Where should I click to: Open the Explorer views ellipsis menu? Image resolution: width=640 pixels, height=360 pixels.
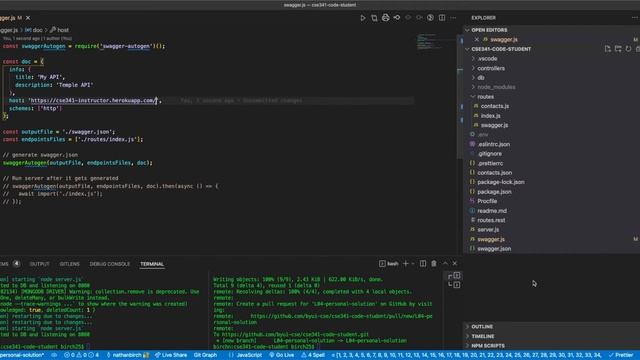point(635,18)
